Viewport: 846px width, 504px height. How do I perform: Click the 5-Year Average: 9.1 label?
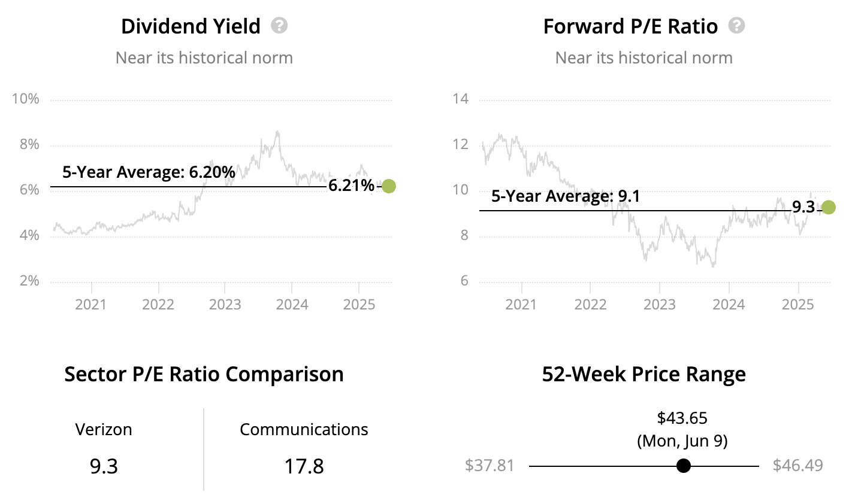[x=565, y=196]
